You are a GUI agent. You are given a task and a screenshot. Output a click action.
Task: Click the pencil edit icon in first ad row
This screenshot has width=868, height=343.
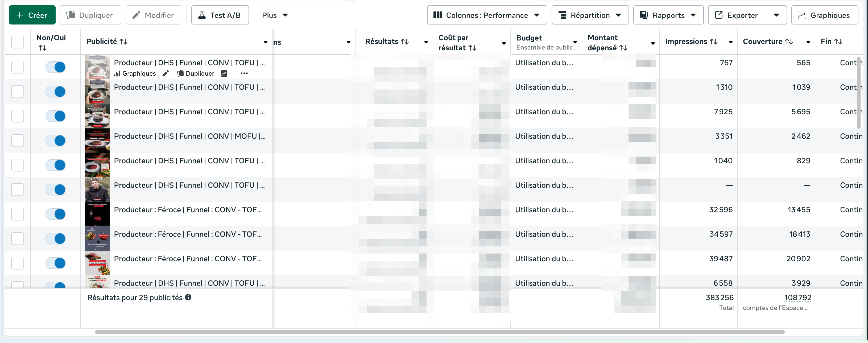tap(166, 73)
